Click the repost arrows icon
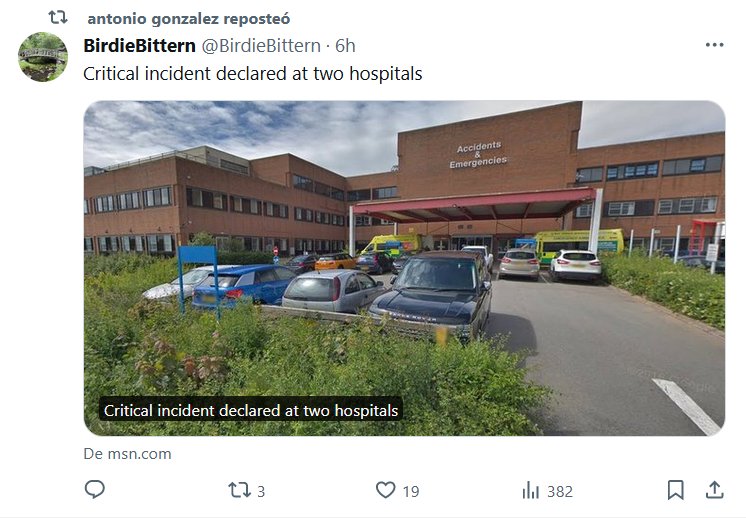 pyautogui.click(x=239, y=490)
